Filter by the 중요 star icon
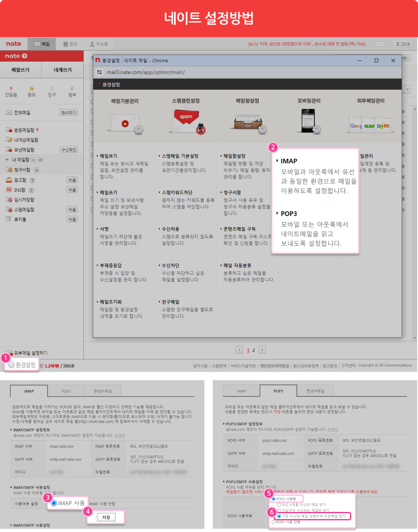The width and height of the screenshot is (418, 532). pyautogui.click(x=32, y=88)
